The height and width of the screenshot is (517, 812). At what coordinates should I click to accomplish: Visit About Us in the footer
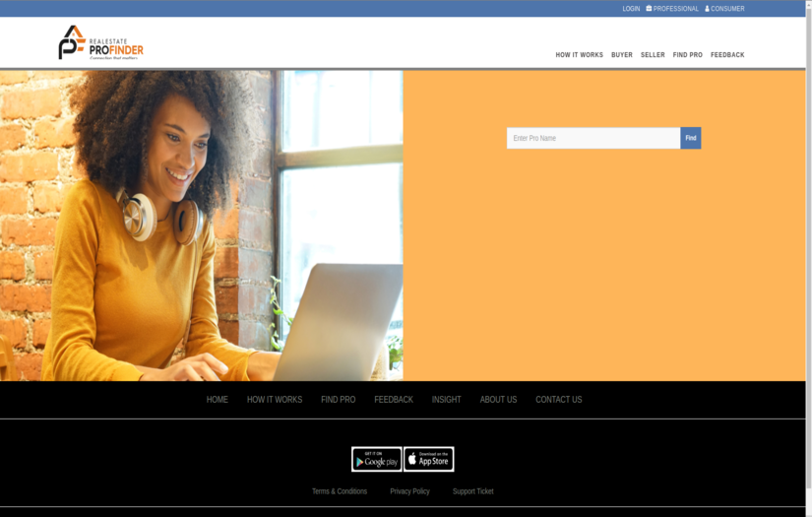point(498,400)
